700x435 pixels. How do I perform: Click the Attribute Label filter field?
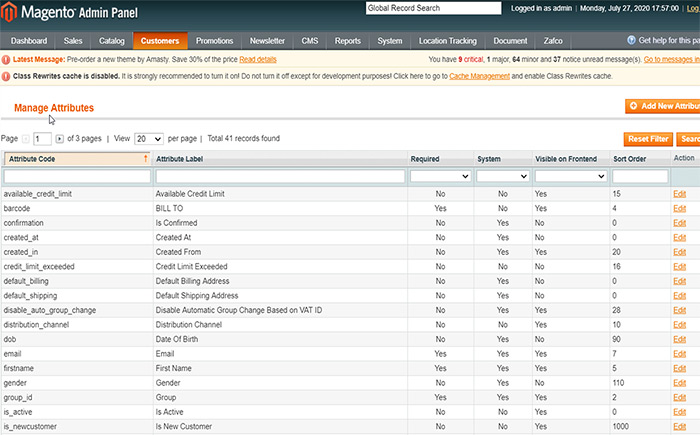click(280, 176)
